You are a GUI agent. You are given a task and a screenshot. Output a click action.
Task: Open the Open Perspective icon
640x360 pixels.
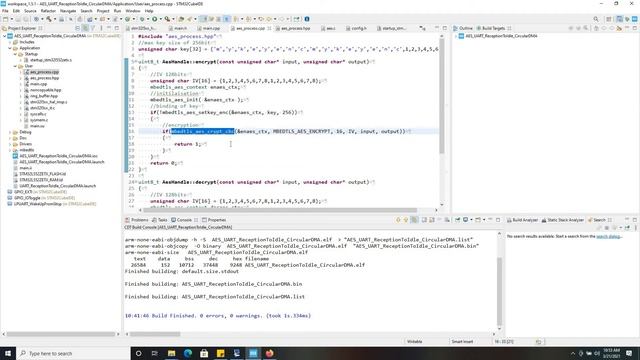[609, 19]
